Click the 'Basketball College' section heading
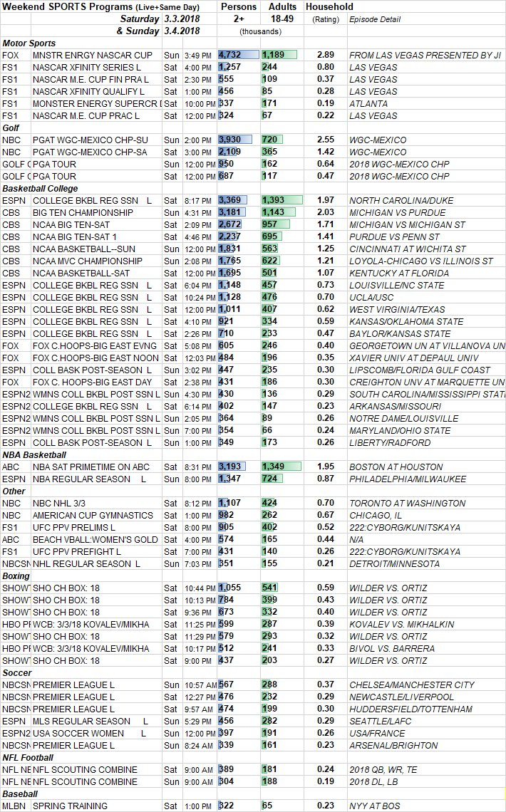 [x=40, y=189]
